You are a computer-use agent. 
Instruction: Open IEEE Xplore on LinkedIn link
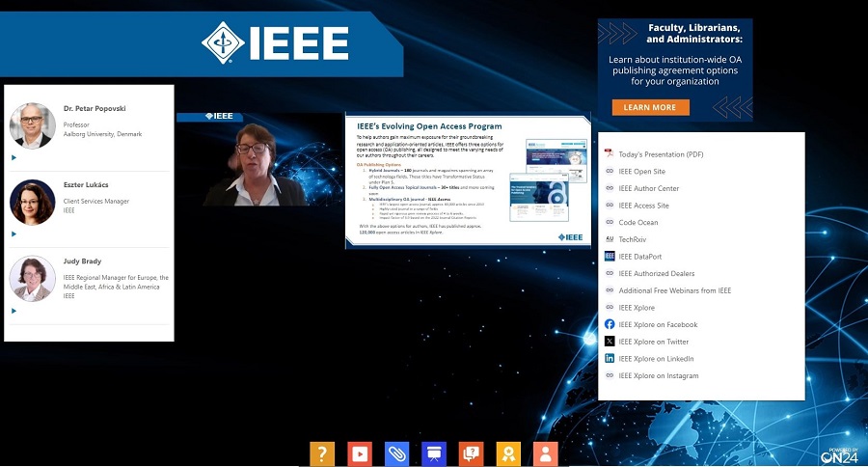coord(656,358)
